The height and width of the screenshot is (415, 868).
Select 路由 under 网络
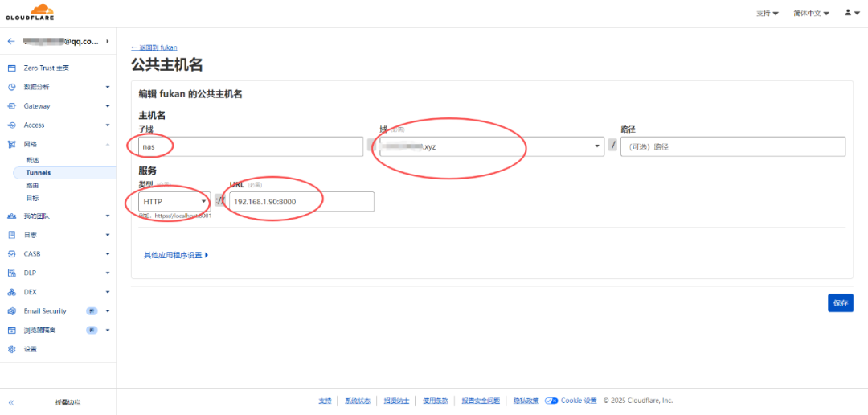[x=33, y=186]
